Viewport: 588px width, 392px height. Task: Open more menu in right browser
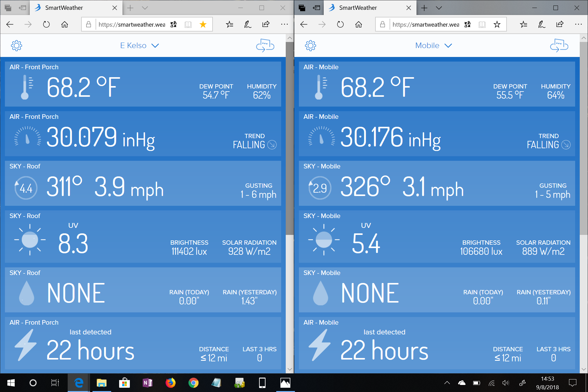pyautogui.click(x=579, y=24)
